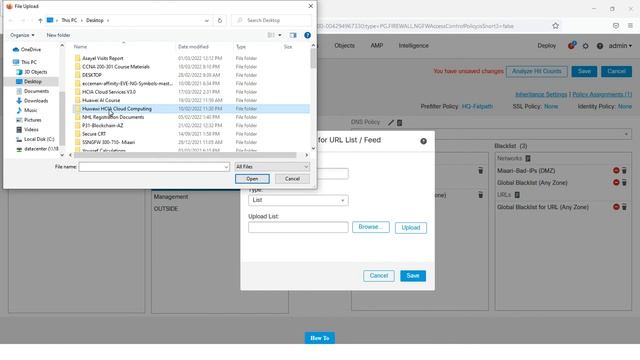The height and width of the screenshot is (360, 640).
Task: Click Open button in File Upload dialog
Action: 252,179
